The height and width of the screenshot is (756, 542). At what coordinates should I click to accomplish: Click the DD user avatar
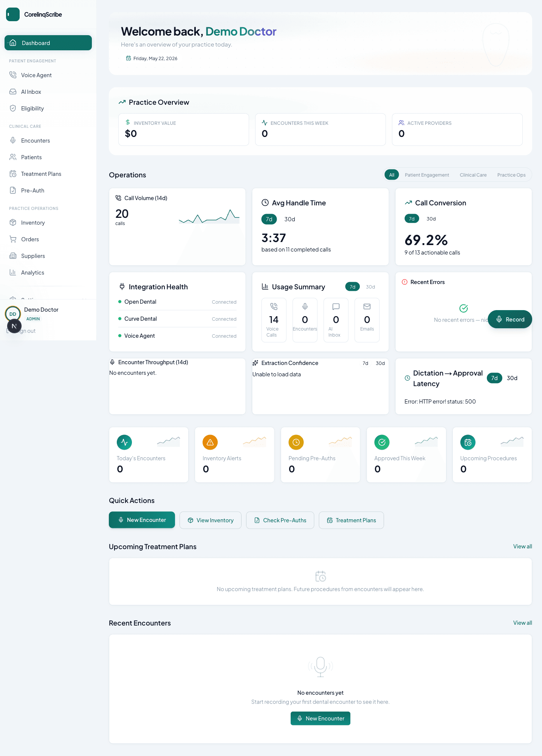point(13,314)
